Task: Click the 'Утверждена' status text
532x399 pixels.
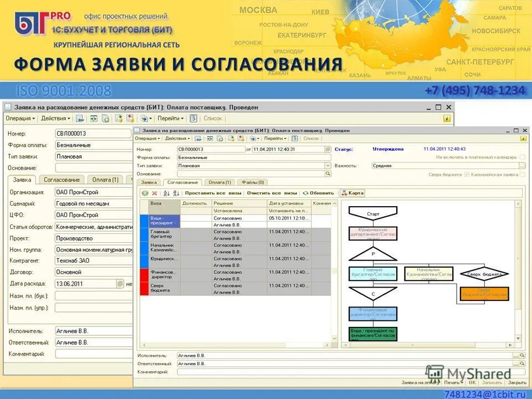Action: (388, 149)
